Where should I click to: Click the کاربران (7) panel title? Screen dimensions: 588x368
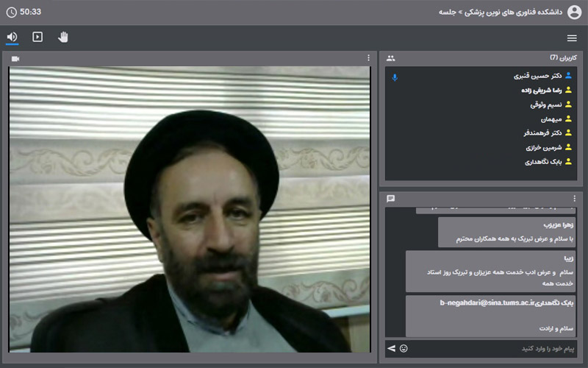563,58
